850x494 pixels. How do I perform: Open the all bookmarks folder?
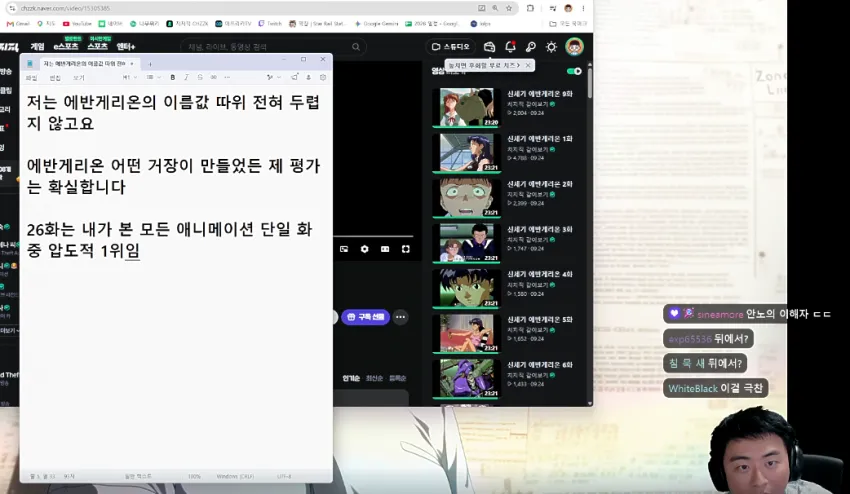tap(568, 24)
